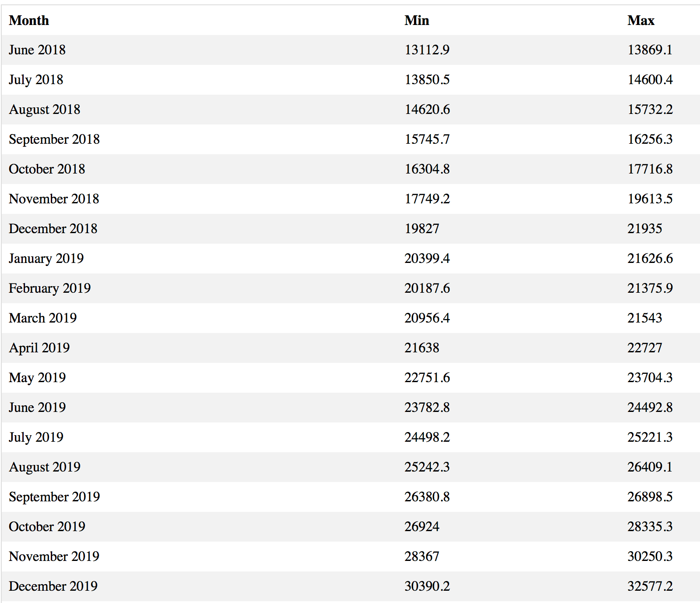700x603 pixels.
Task: Select the December 2018 row label
Action: click(53, 229)
